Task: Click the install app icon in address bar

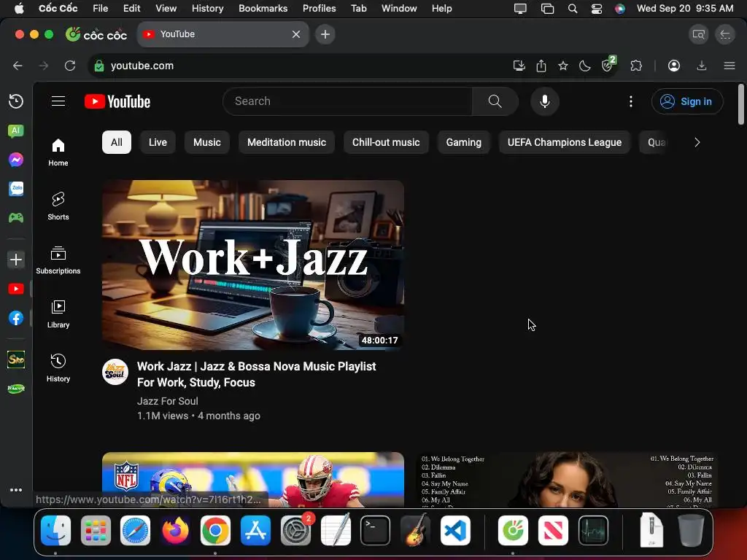Action: 519,66
